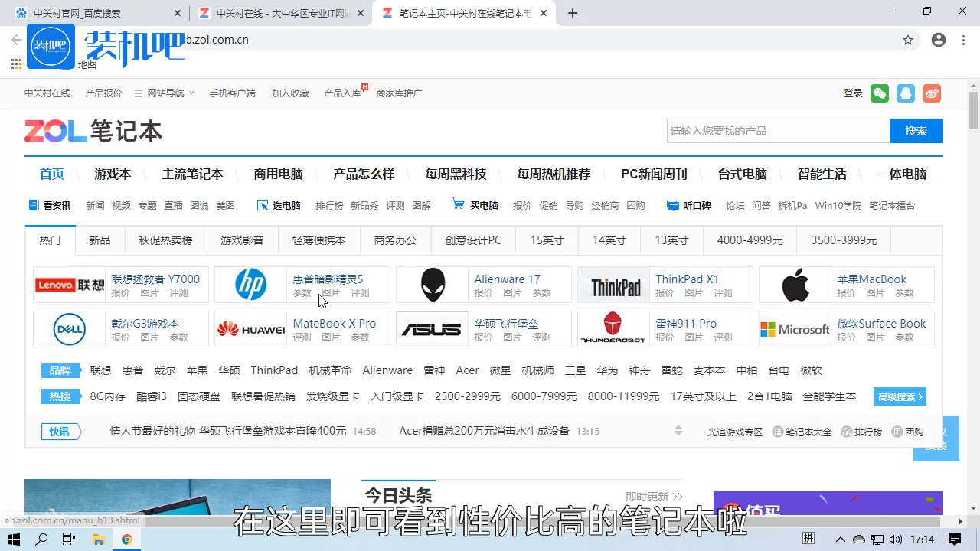
Task: Select the Lenovo 联想 brand logo
Action: click(x=68, y=284)
